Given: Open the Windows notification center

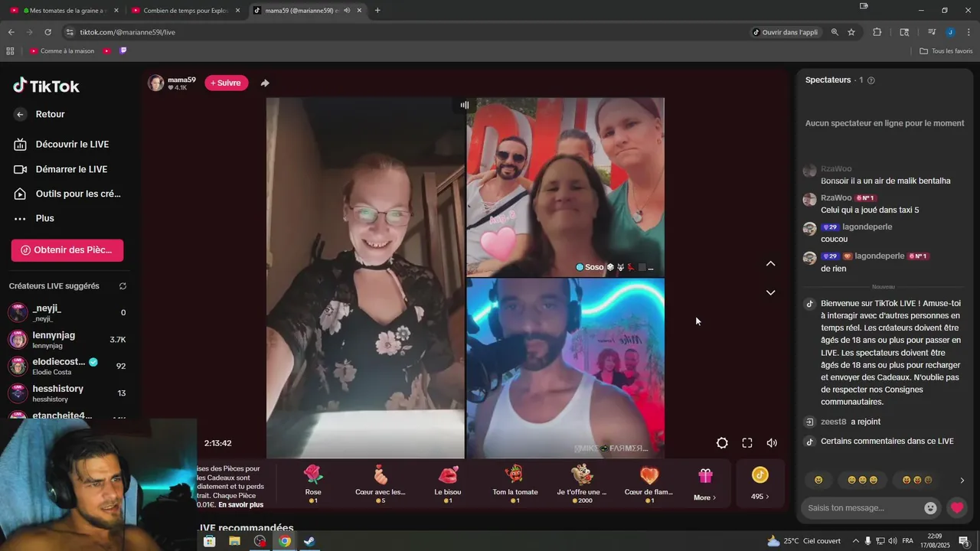Looking at the screenshot, I should tap(963, 541).
